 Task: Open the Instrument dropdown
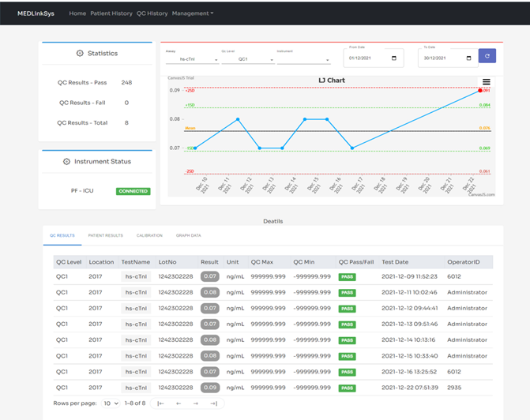coord(303,59)
